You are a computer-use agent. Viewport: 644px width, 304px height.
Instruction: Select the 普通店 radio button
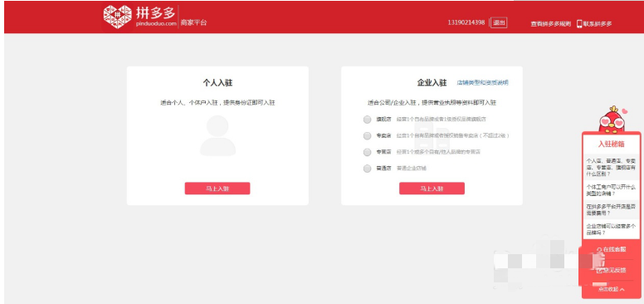click(x=367, y=169)
